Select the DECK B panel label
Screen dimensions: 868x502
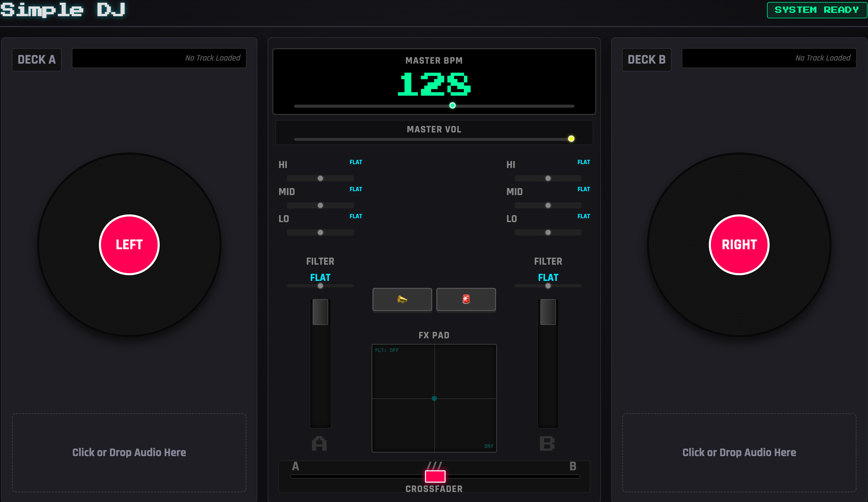[646, 59]
